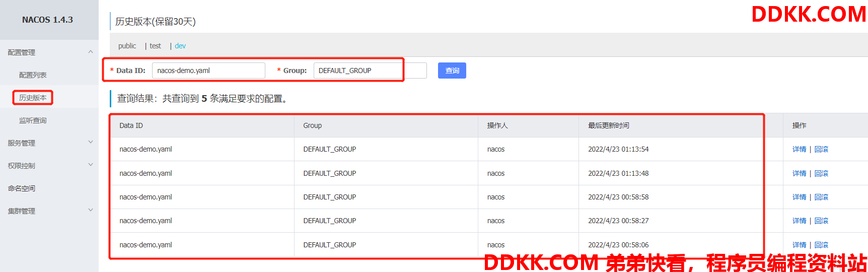Open the 配置管理 sidebar section
The width and height of the screenshot is (868, 272).
22,52
